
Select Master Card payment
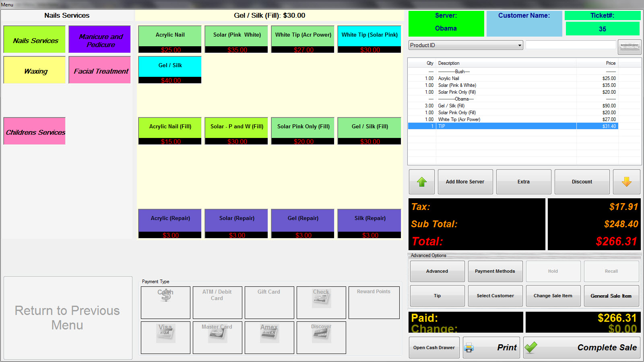tap(217, 337)
